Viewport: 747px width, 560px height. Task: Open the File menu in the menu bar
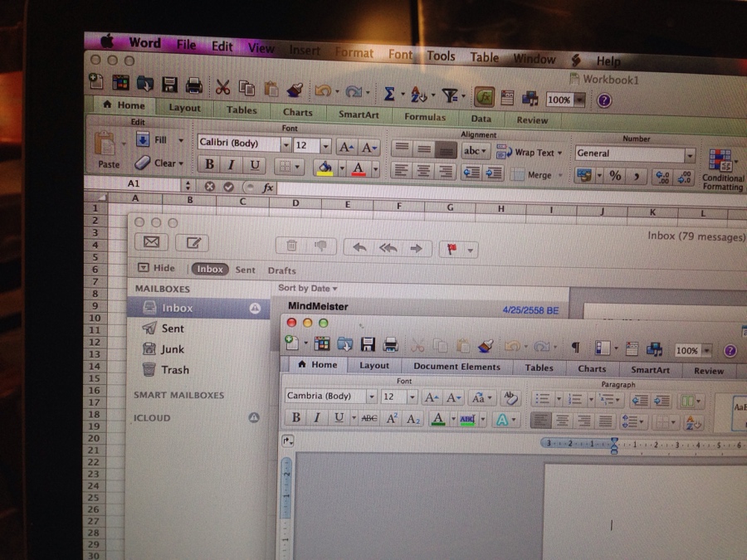[x=186, y=44]
